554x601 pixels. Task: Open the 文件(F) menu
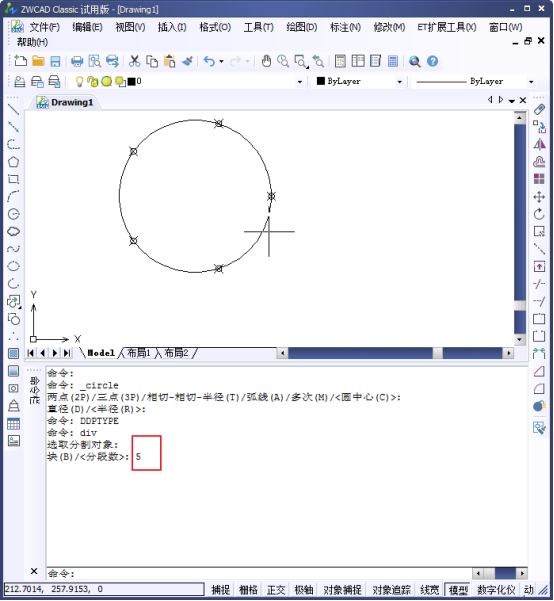[x=44, y=27]
